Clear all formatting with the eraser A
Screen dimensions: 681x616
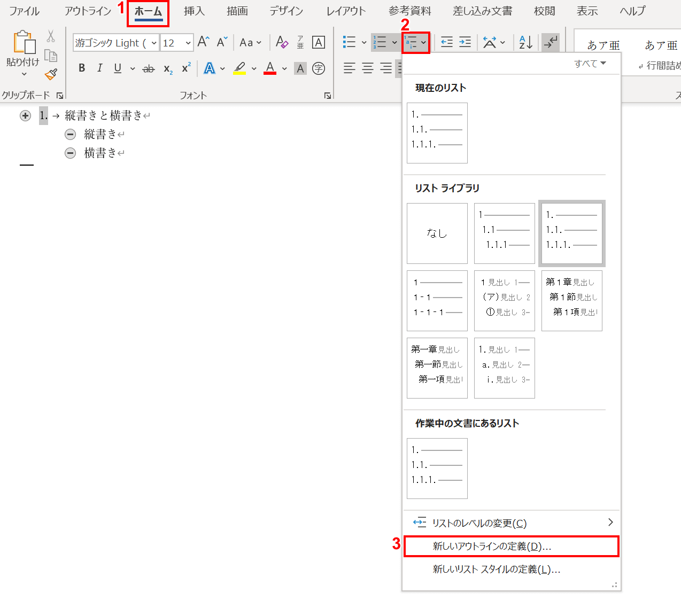(282, 42)
